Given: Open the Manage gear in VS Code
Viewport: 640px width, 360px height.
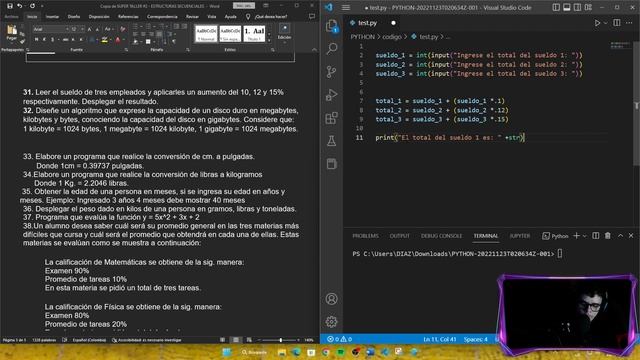Looking at the screenshot, I should pyautogui.click(x=331, y=322).
